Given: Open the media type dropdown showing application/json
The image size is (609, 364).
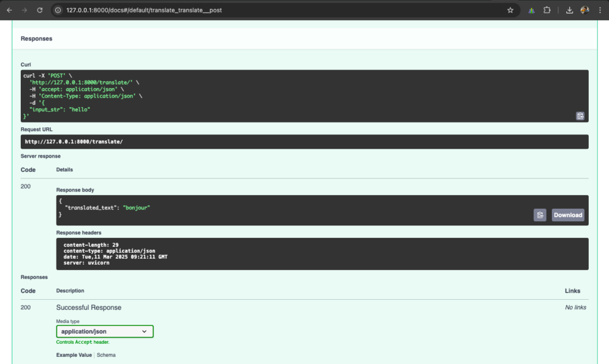Looking at the screenshot, I should tap(105, 331).
